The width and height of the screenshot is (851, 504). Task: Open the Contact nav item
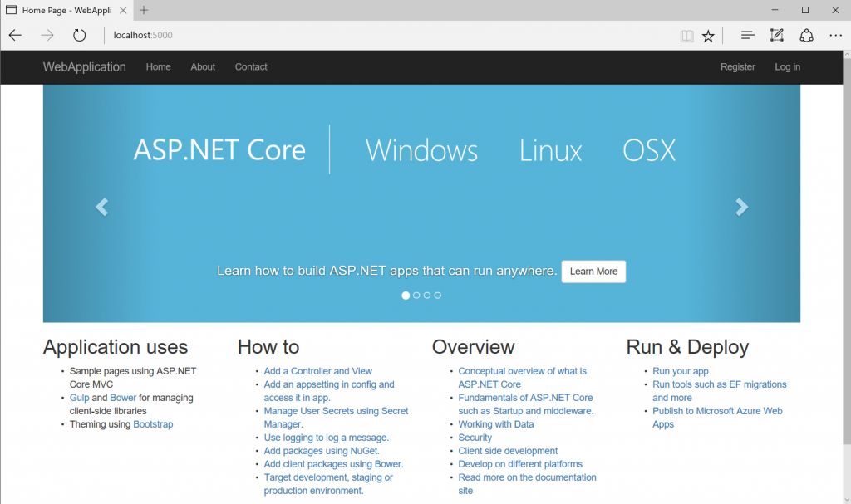[x=251, y=66]
